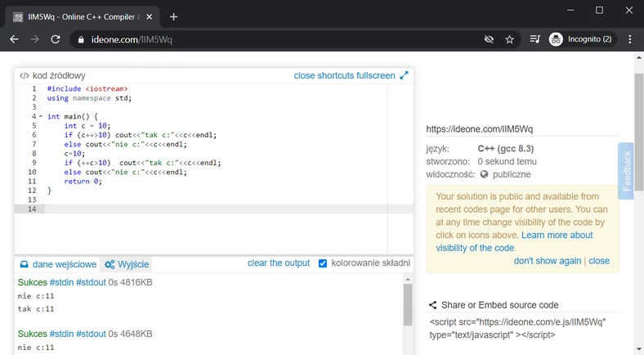Click the browser back arrow
Viewport: 644px width, 355px height.
(14, 39)
